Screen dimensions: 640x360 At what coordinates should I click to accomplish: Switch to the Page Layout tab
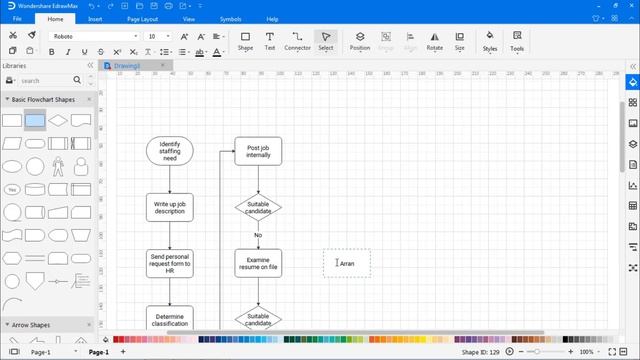pos(142,19)
